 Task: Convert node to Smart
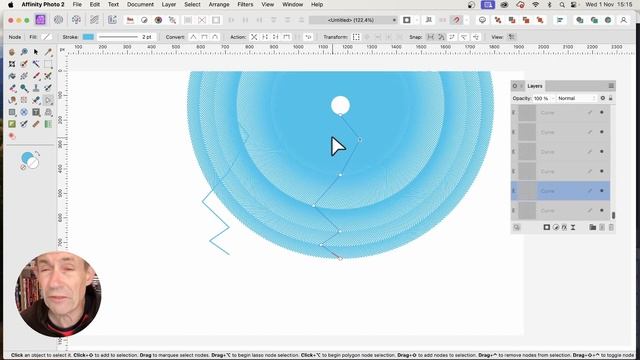click(x=215, y=37)
